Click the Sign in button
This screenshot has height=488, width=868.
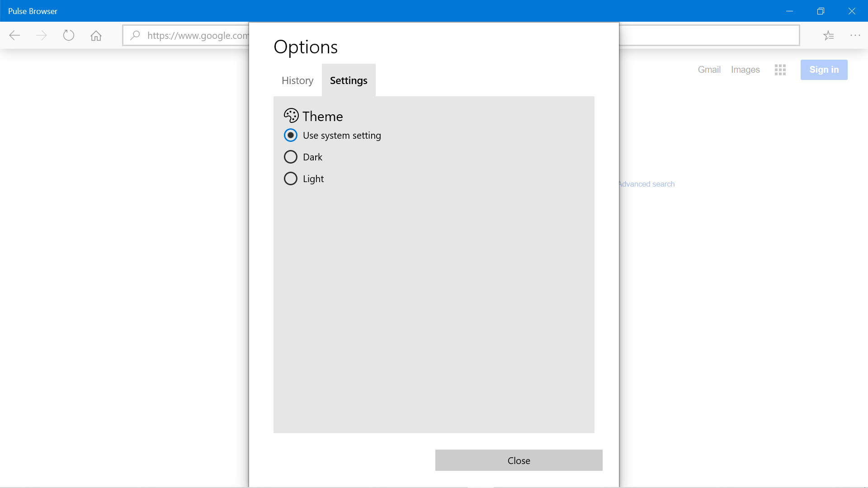(824, 70)
